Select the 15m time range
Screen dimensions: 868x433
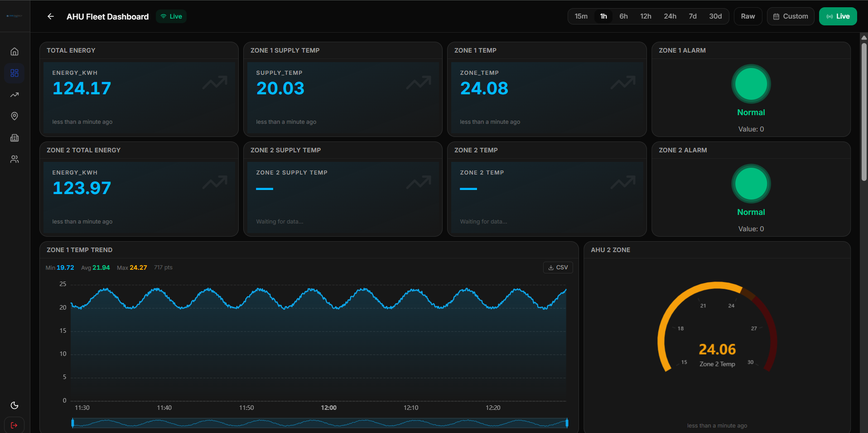click(x=581, y=16)
